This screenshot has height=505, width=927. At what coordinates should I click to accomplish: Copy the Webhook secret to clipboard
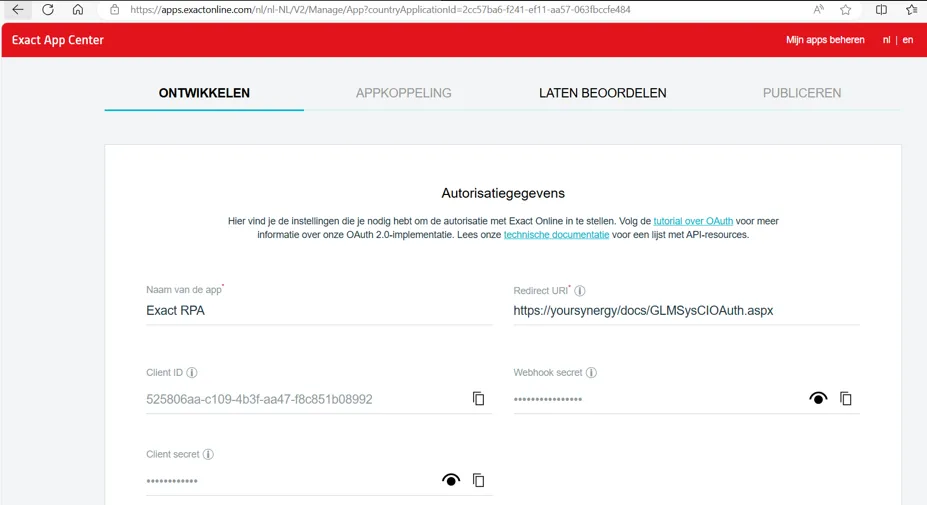(846, 399)
